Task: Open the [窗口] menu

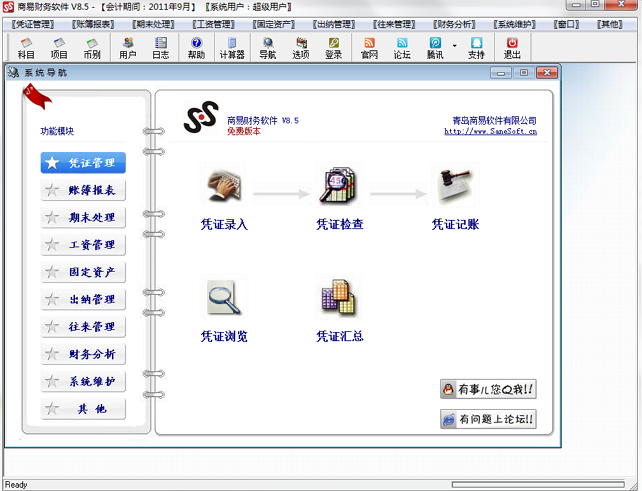Action: click(x=566, y=25)
